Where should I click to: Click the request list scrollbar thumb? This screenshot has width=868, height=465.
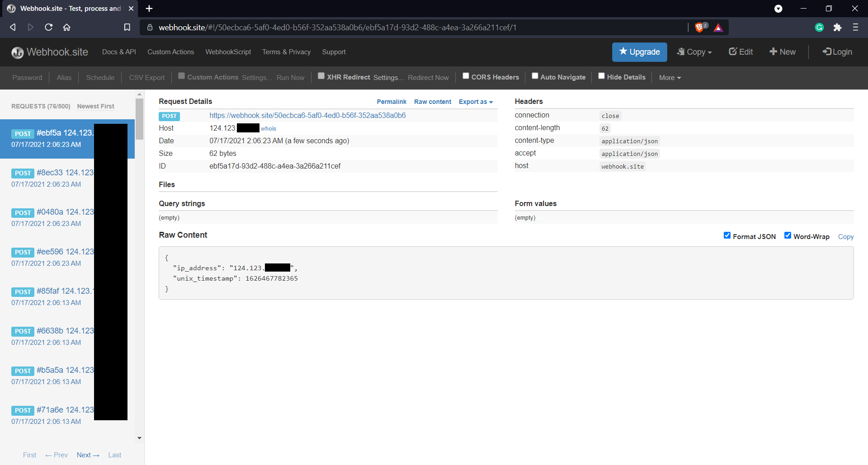point(139,119)
